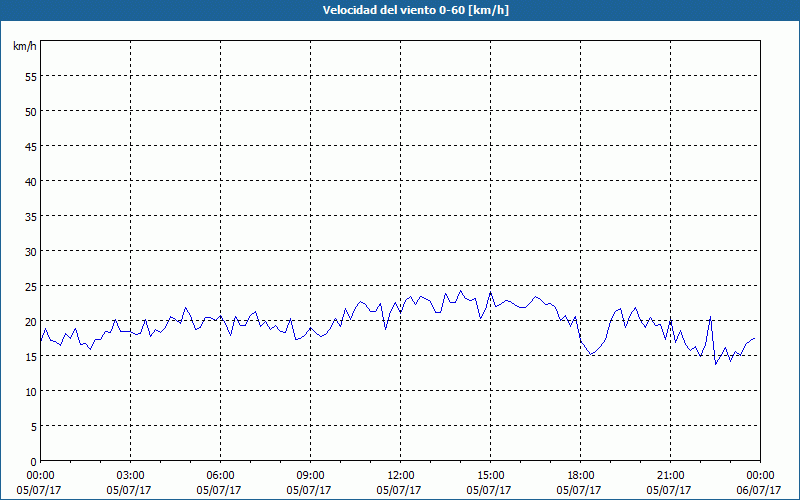Click the "km/h" unit label on the y-axis
Screen dimensions: 800x500
(x=25, y=46)
